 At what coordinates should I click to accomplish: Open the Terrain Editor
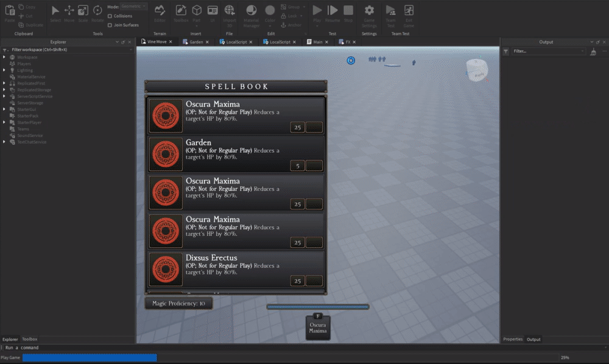(x=160, y=10)
